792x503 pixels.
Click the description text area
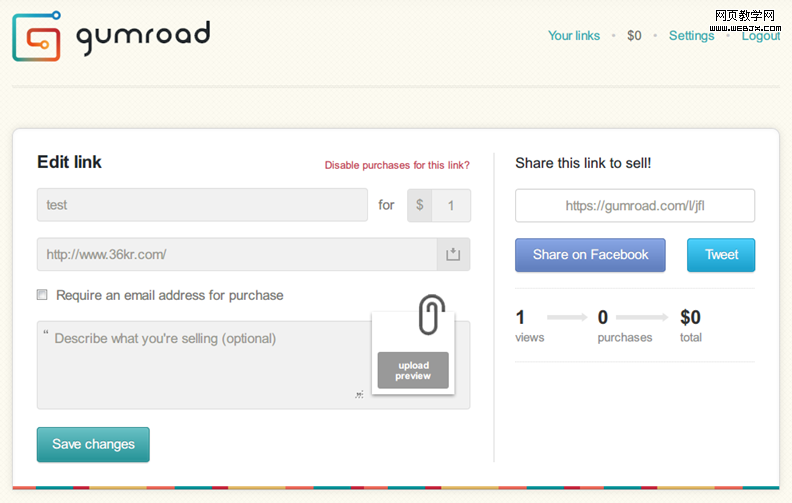click(x=200, y=365)
